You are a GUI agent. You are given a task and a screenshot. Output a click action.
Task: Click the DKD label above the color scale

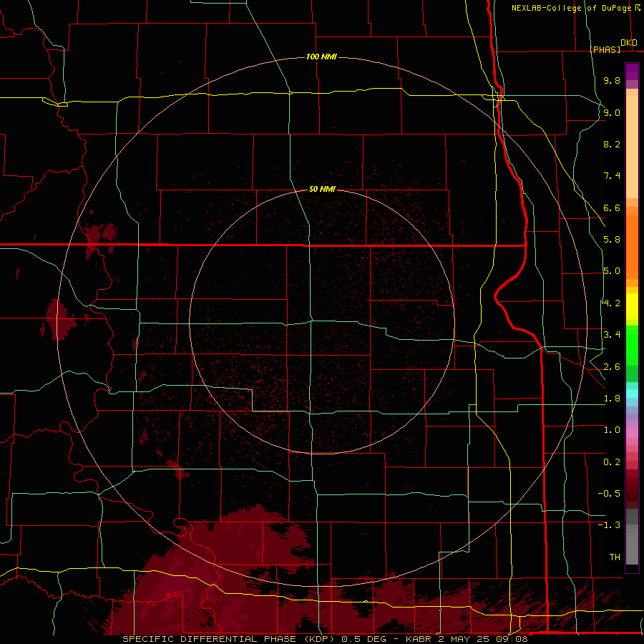coord(629,43)
